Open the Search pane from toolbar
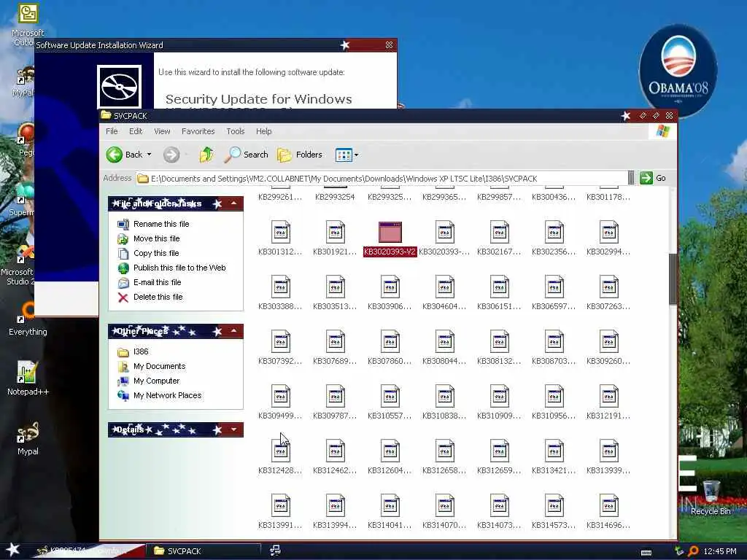 click(247, 155)
